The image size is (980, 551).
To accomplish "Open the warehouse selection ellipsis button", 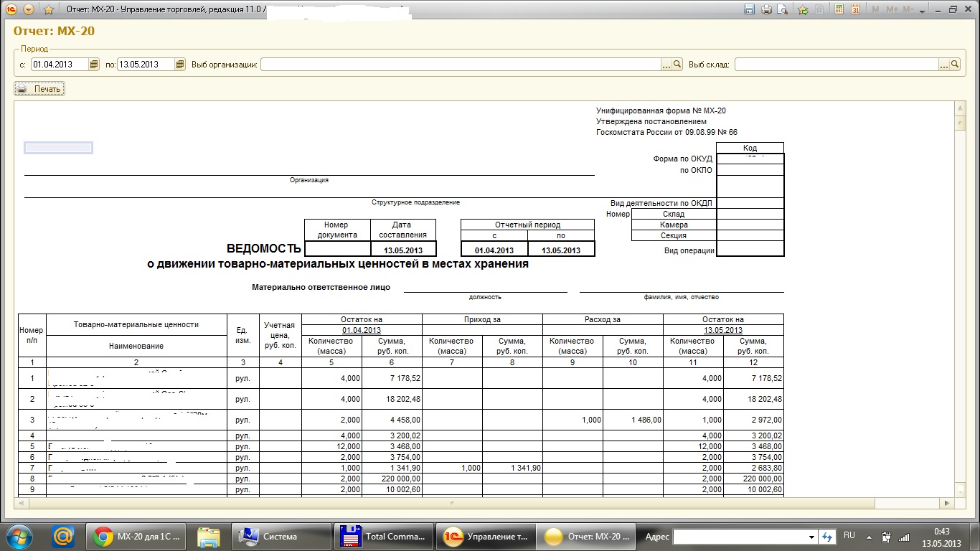I will (x=944, y=65).
